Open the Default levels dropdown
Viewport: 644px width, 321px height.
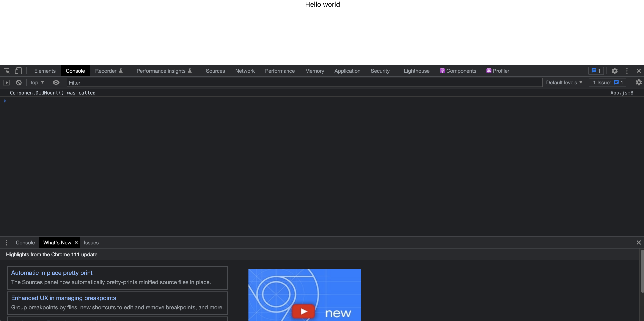pos(564,82)
